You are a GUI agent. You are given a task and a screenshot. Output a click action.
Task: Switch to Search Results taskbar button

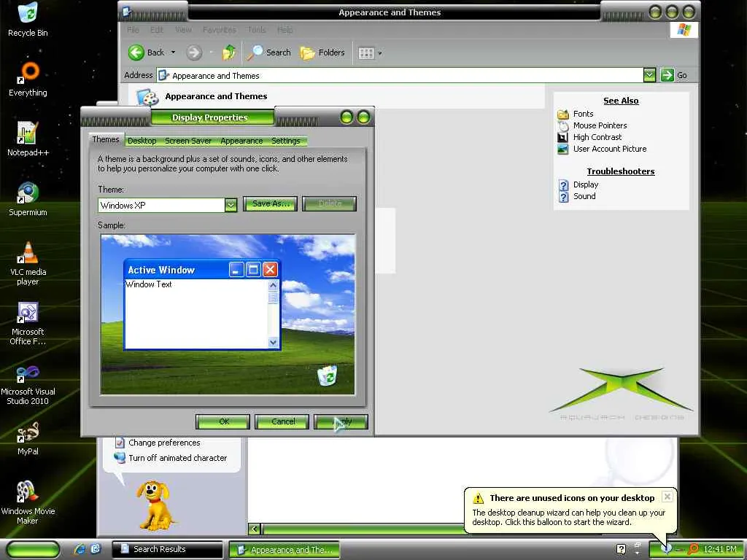coord(167,550)
